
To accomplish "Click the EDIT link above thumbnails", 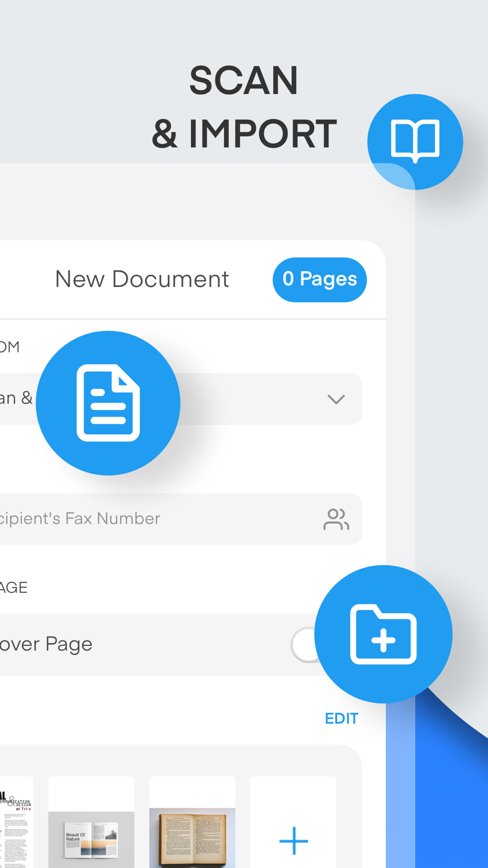I will point(342,719).
